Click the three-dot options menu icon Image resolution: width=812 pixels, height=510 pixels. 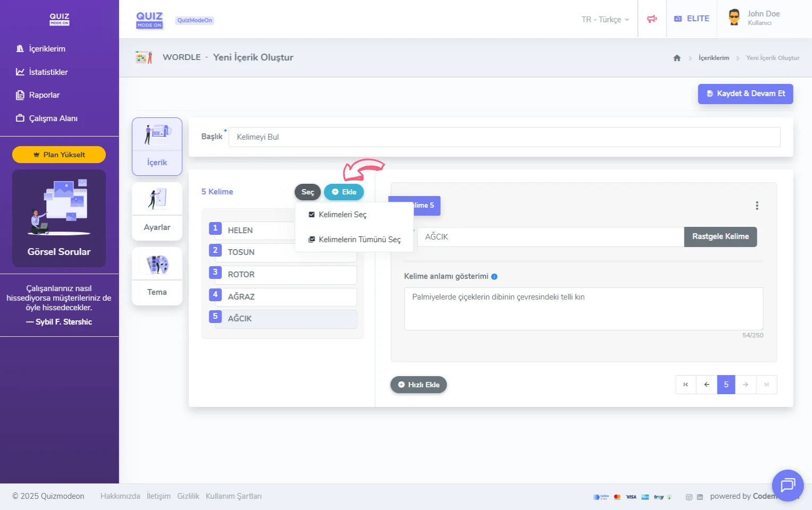757,206
